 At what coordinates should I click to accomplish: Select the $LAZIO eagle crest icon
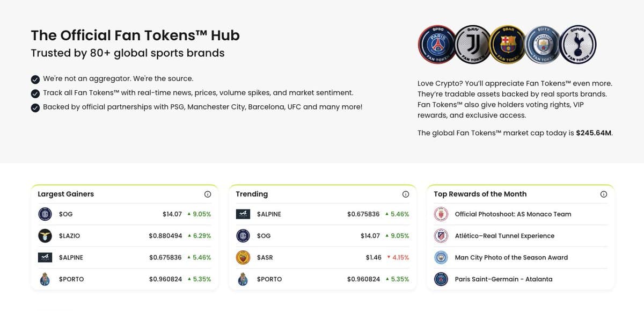click(45, 235)
